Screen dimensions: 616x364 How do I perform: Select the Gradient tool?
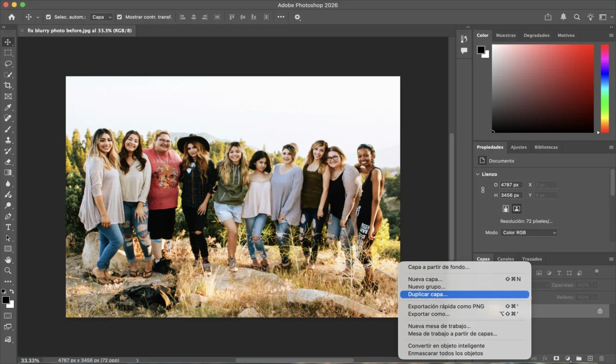coord(8,173)
